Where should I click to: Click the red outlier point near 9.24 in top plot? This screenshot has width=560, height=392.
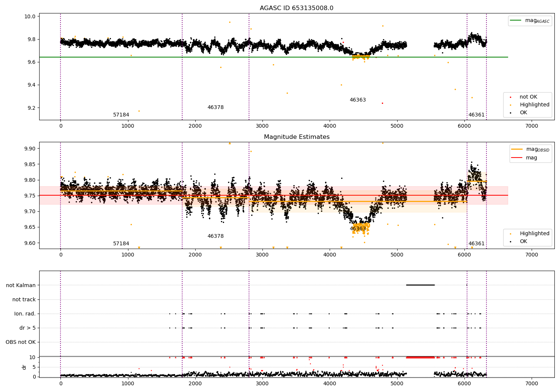[382, 103]
